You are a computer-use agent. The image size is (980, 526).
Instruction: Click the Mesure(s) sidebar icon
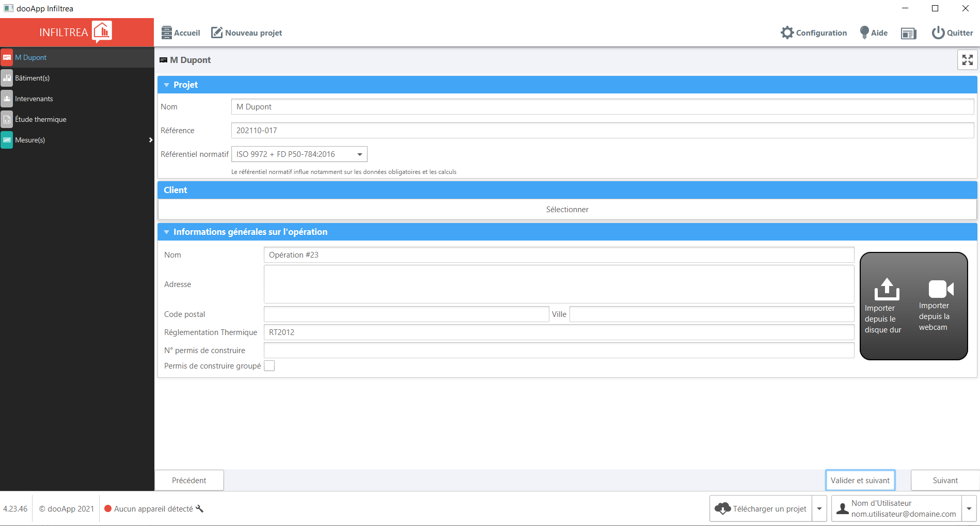point(7,140)
